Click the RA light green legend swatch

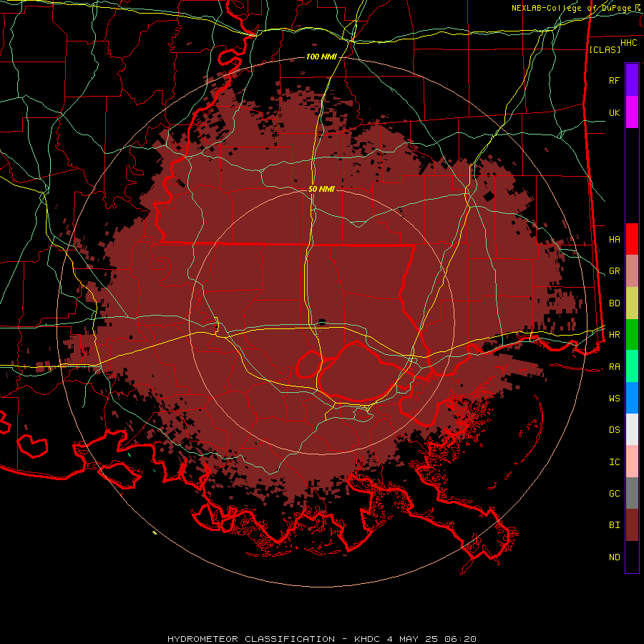point(632,366)
